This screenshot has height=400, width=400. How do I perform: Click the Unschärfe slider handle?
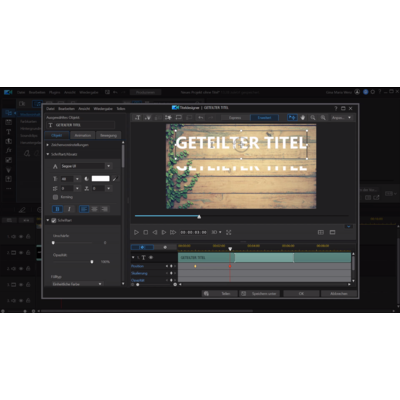point(53,243)
